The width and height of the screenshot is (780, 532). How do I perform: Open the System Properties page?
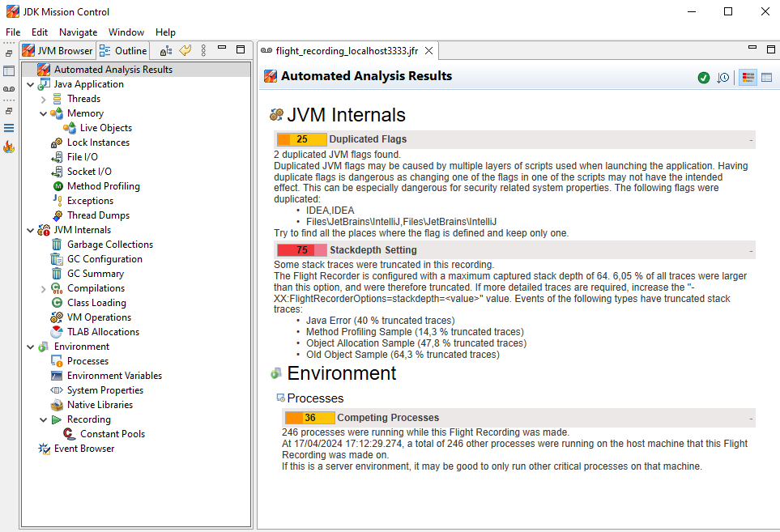(x=105, y=390)
